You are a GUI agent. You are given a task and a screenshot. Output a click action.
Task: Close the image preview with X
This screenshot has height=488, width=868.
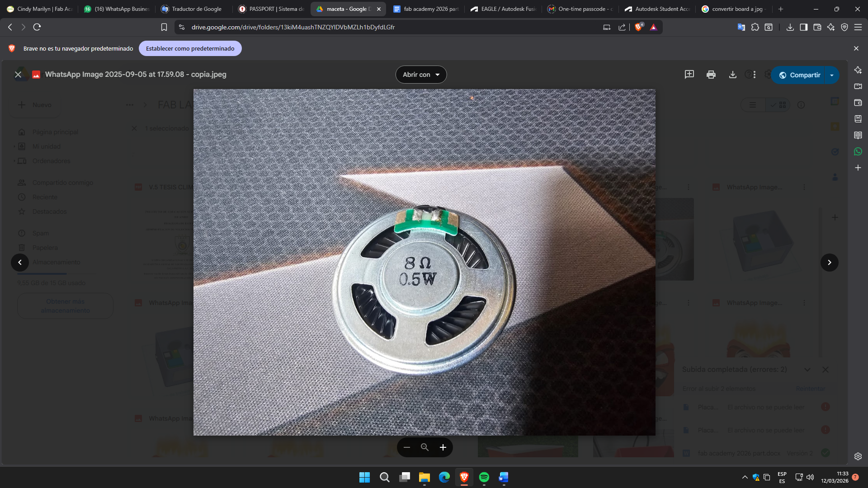pyautogui.click(x=18, y=75)
